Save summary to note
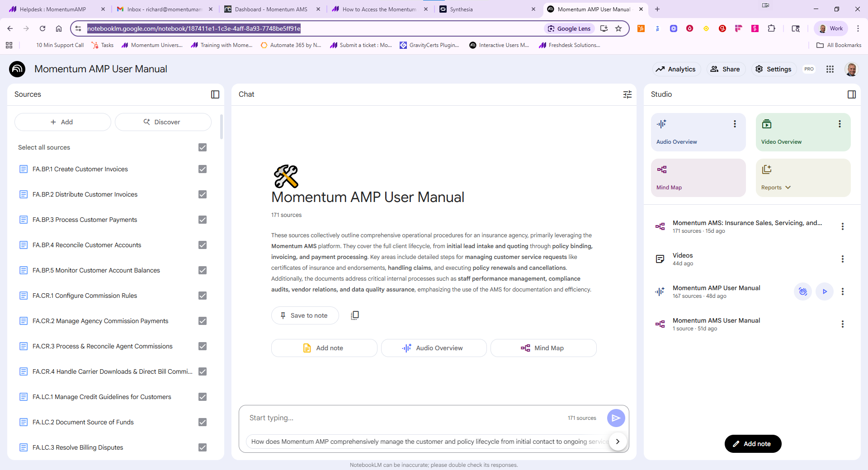This screenshot has height=470, width=868. click(x=305, y=315)
